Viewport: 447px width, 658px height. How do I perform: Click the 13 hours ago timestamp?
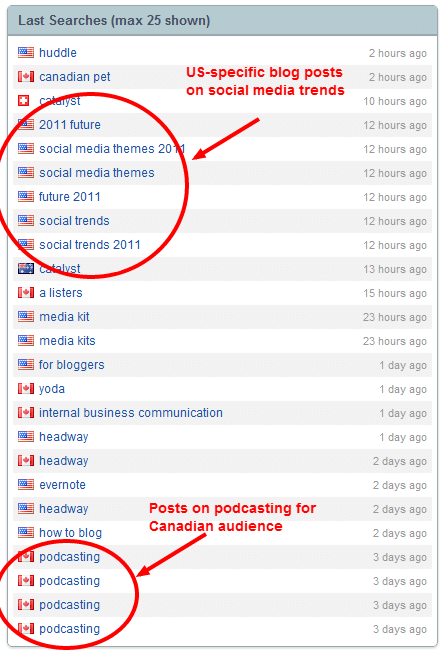395,269
